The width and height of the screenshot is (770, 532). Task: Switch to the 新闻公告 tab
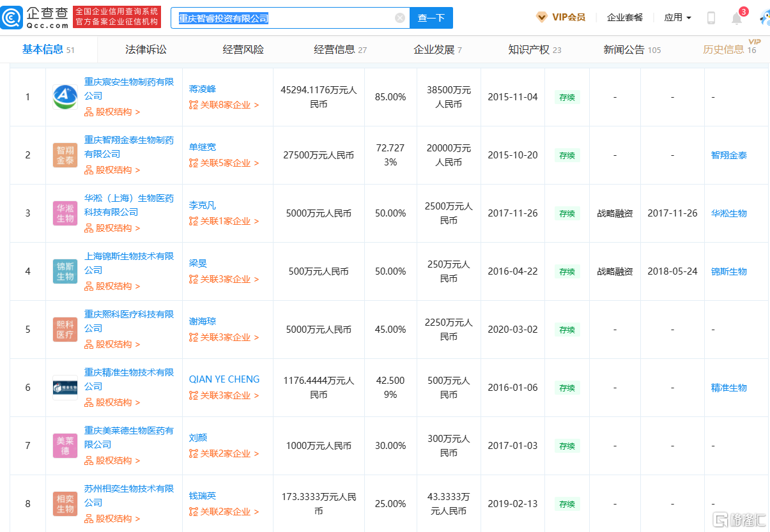(x=632, y=50)
